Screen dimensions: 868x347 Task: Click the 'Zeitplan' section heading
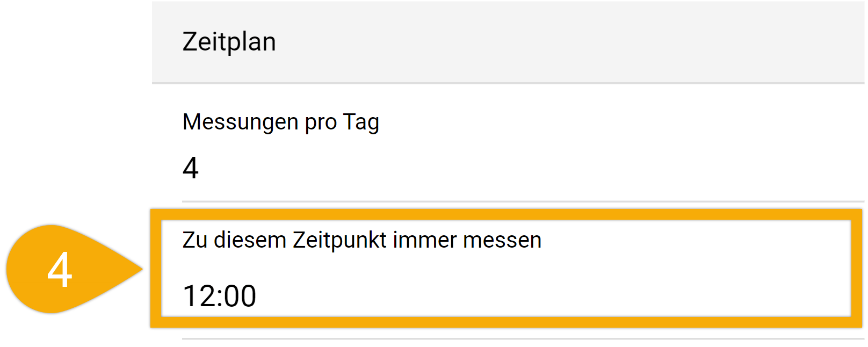tap(229, 41)
